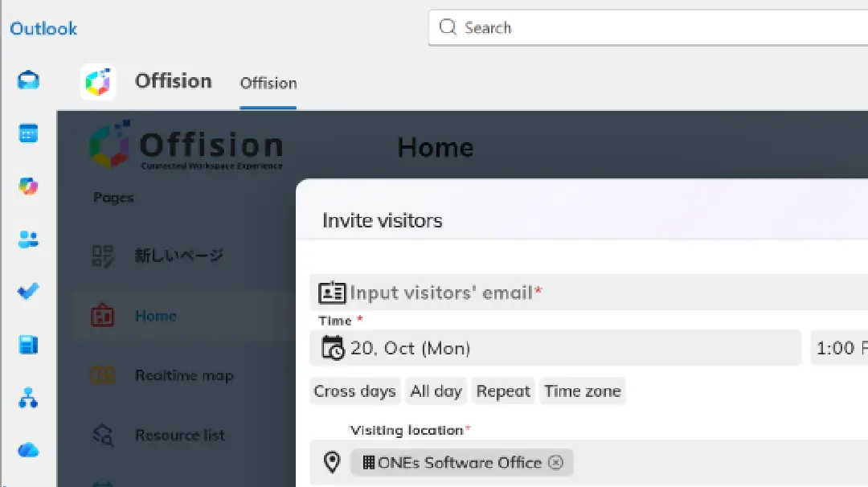Screen dimensions: 868x487
Task: Launch Copilot from the left rail
Action: [28, 186]
